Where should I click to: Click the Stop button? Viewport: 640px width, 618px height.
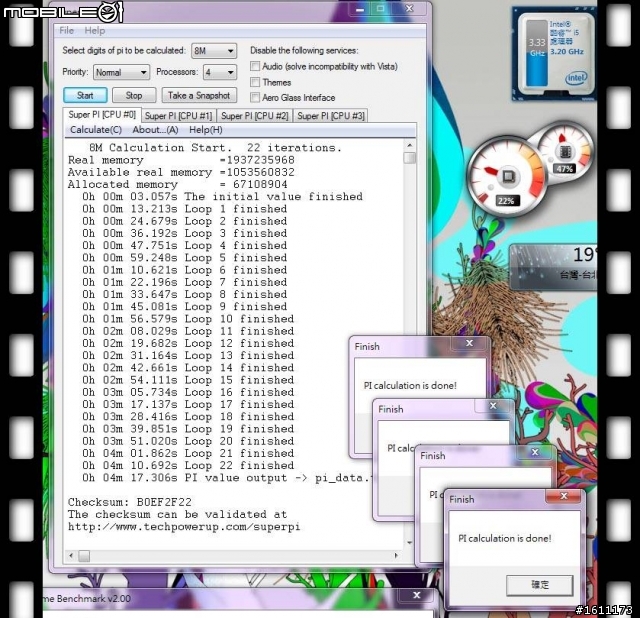(134, 95)
